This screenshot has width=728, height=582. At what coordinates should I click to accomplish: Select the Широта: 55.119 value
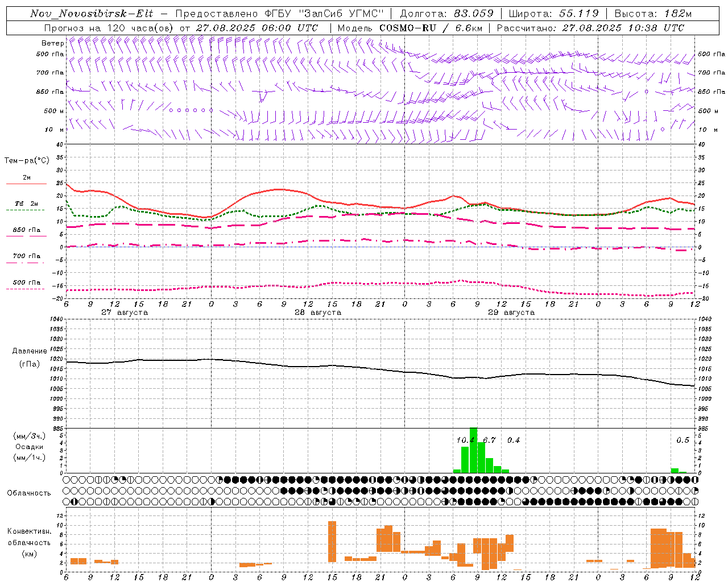[553, 14]
